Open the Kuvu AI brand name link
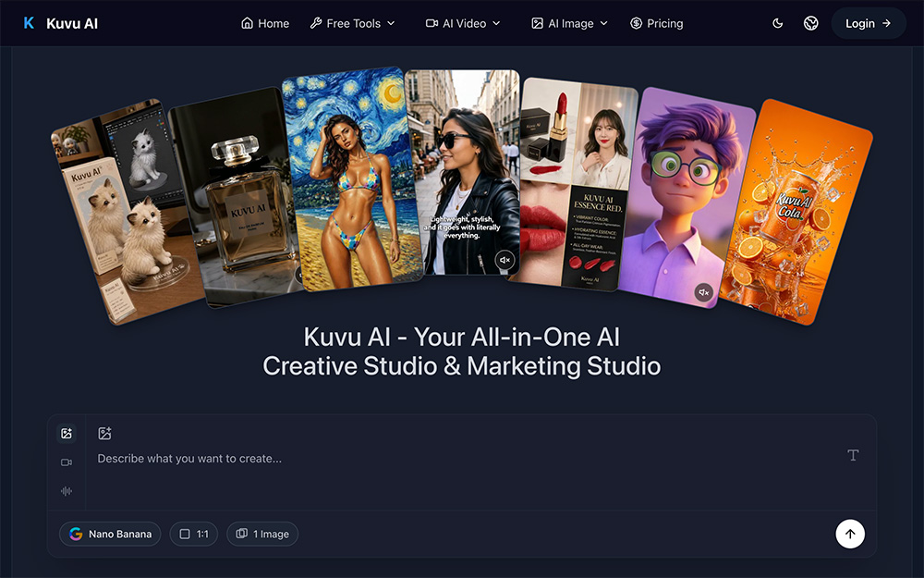924x578 pixels. [x=72, y=24]
